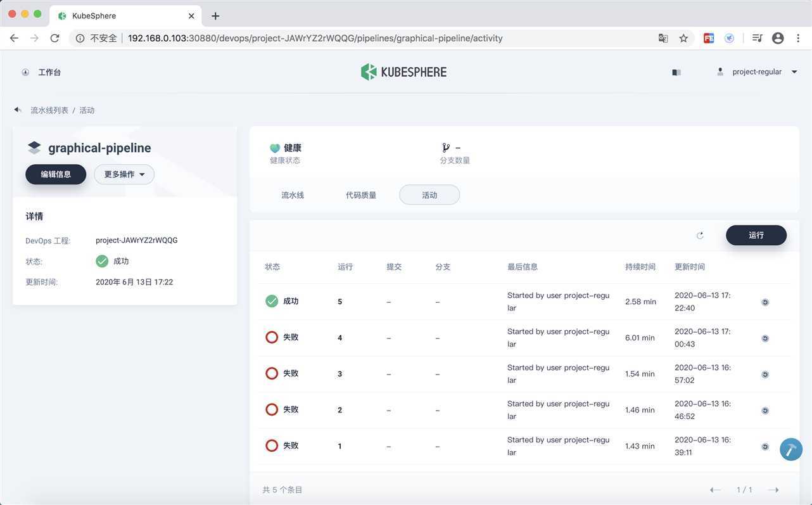
Task: Rerun pipeline run 4 via replay icon
Action: pyautogui.click(x=765, y=338)
